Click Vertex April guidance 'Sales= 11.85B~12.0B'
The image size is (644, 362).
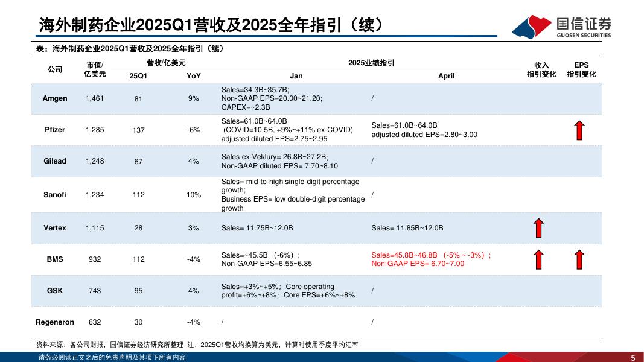click(407, 228)
